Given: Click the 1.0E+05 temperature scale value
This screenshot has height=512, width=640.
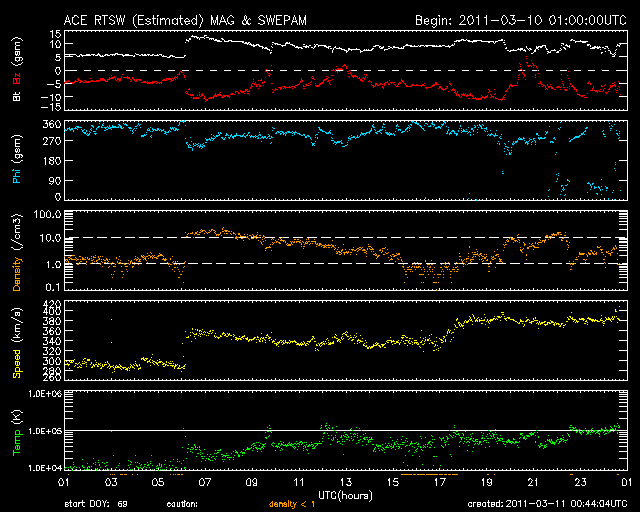Looking at the screenshot, I should click(x=45, y=431).
